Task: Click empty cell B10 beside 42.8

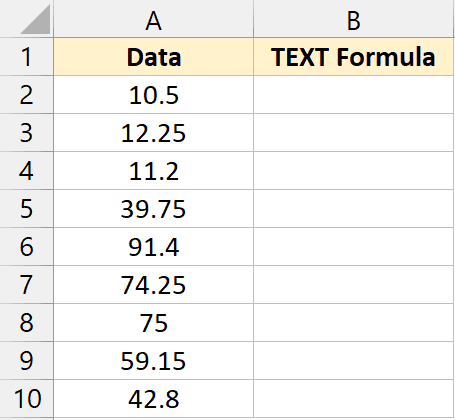Action: point(354,399)
